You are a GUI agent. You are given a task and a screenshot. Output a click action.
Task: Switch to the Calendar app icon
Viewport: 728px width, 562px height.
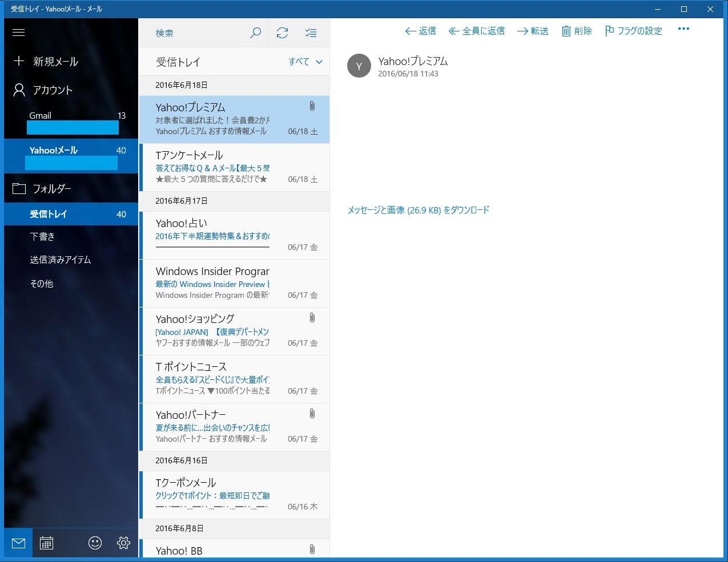pos(47,543)
